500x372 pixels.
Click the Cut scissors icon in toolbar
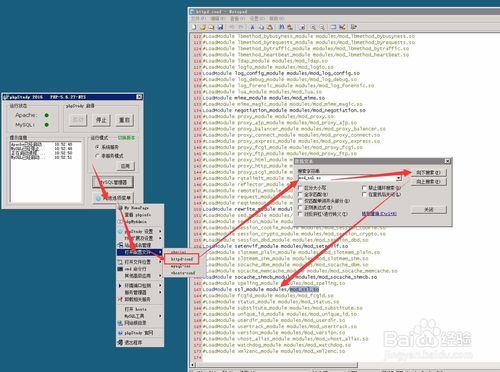[252, 27]
